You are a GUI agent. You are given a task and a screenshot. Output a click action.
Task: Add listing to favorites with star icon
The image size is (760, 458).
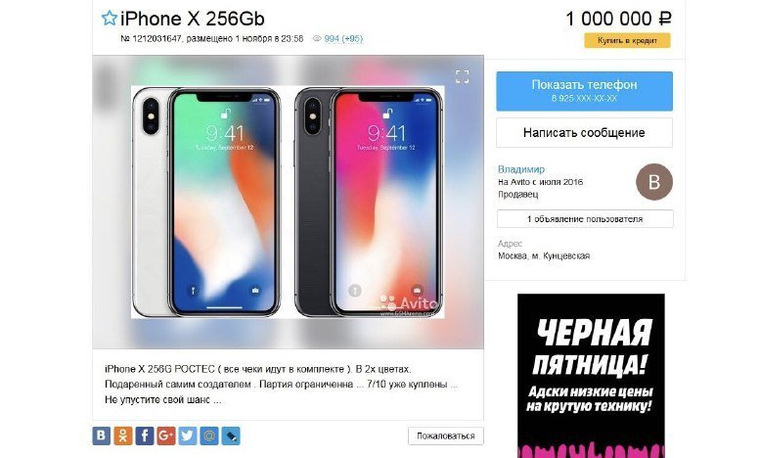[109, 18]
